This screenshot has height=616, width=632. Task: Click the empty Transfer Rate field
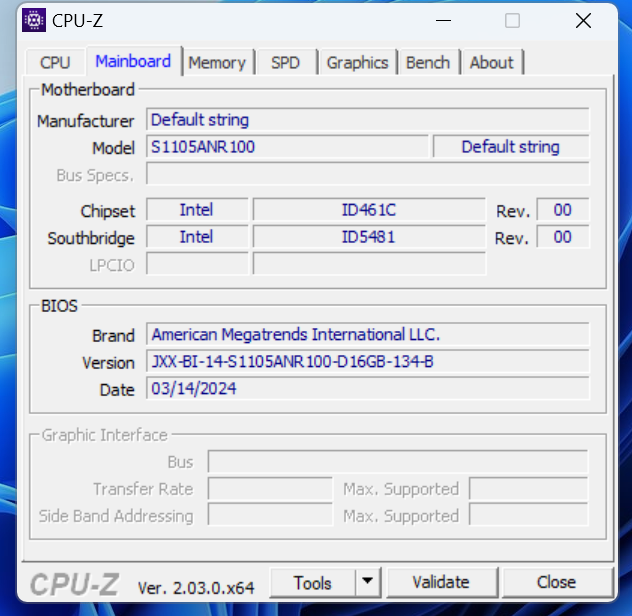pos(270,489)
